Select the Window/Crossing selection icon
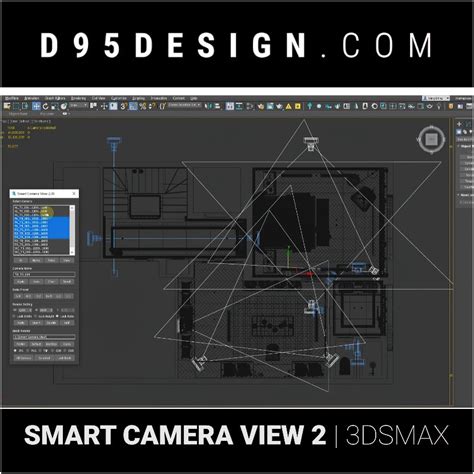The width and height of the screenshot is (474, 474). tap(25, 106)
